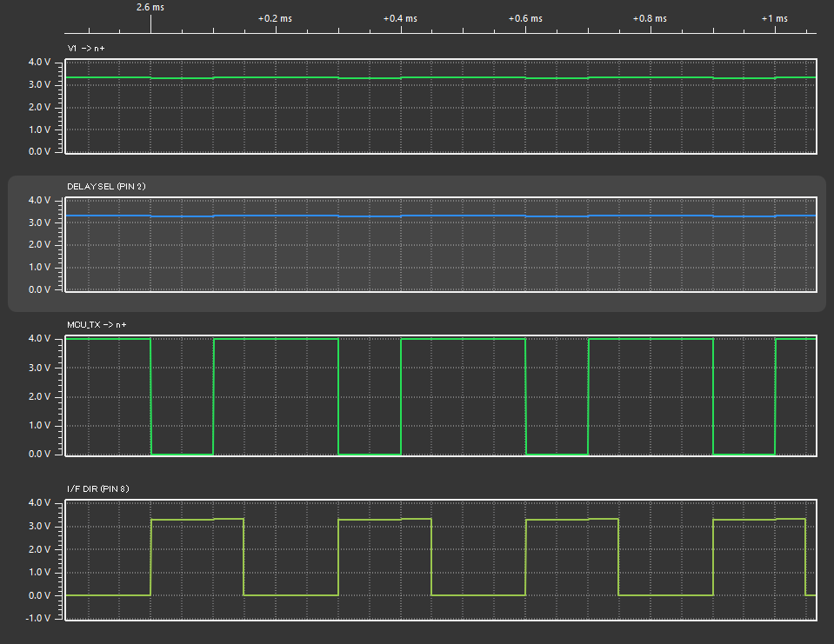Select the blue DELAYSEL waveform trace
Screen dimensions: 834x644
pyautogui.click(x=435, y=216)
